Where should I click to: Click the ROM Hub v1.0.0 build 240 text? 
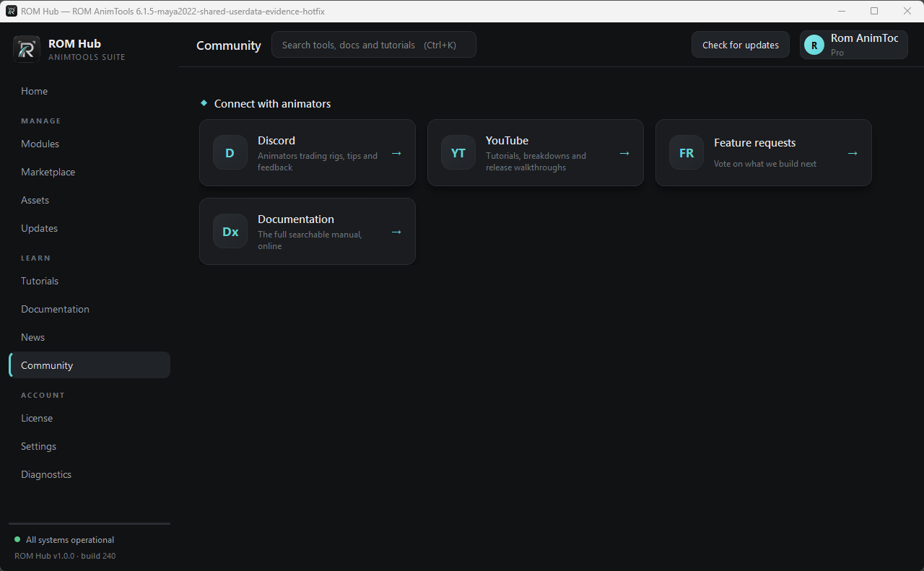coord(65,556)
